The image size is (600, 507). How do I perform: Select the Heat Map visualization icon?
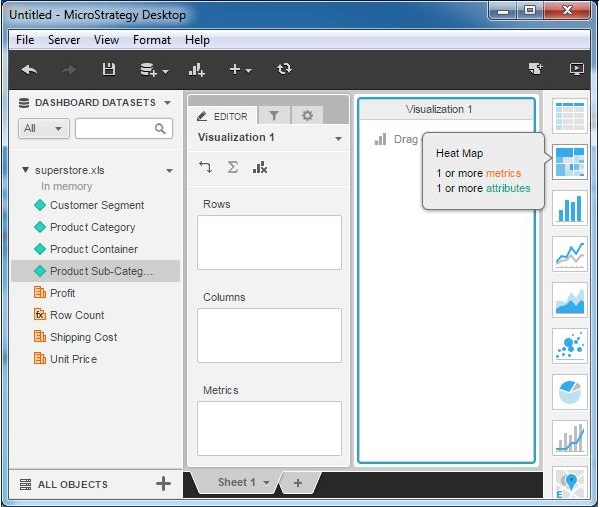(569, 162)
